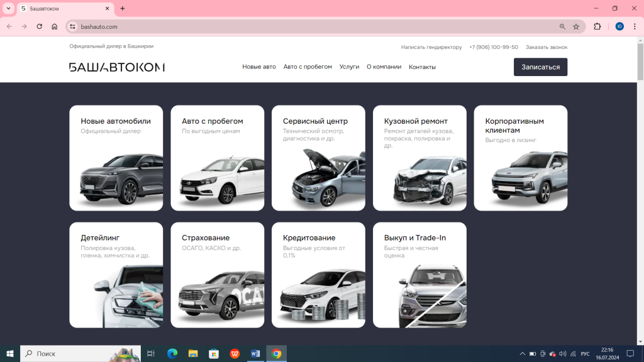
Task: Open the Корпоративным клиентам card
Action: (x=521, y=158)
